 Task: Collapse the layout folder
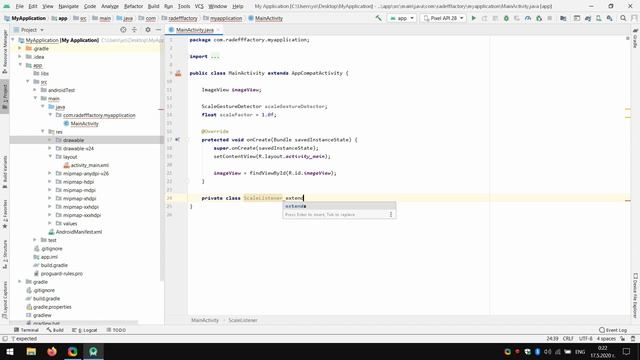(x=50, y=157)
